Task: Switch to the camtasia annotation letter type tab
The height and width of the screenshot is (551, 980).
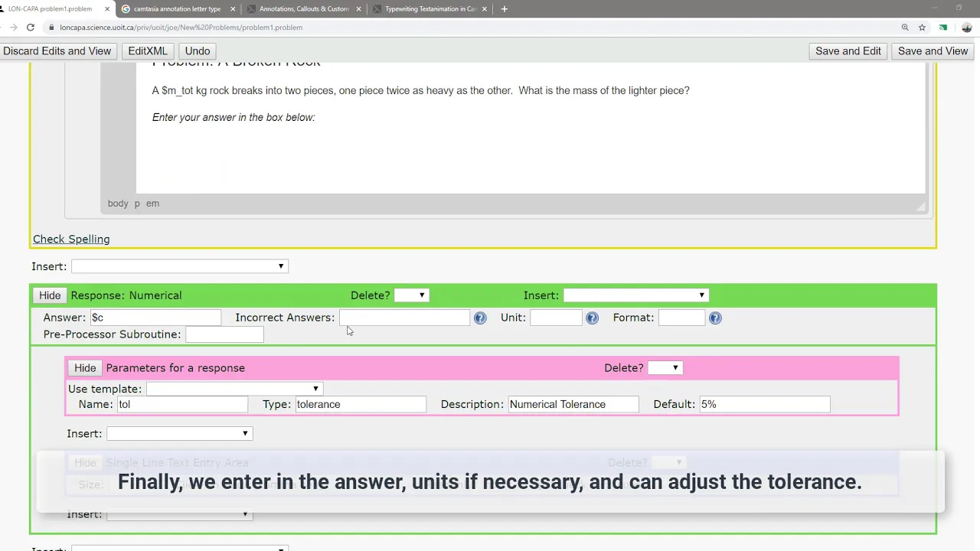Action: (x=177, y=9)
